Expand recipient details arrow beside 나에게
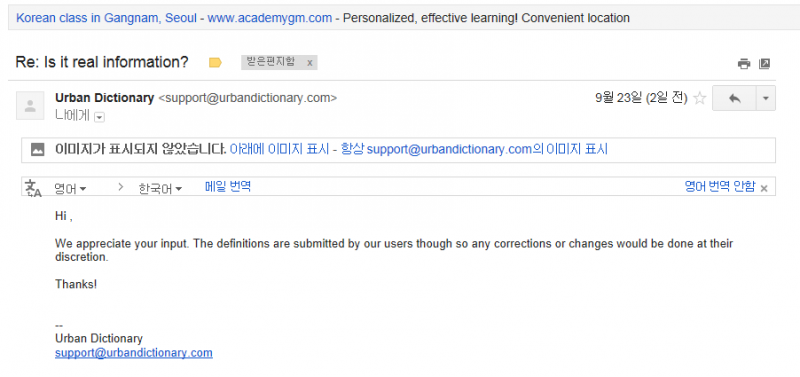The width and height of the screenshot is (800, 377). pos(99,117)
